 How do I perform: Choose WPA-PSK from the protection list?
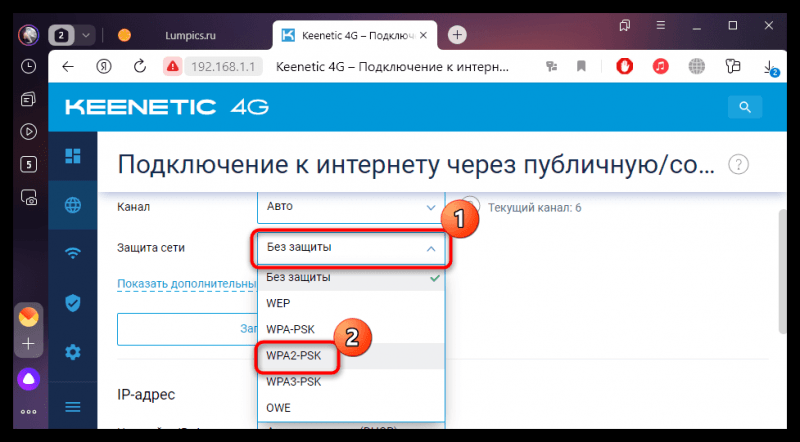coord(351,330)
